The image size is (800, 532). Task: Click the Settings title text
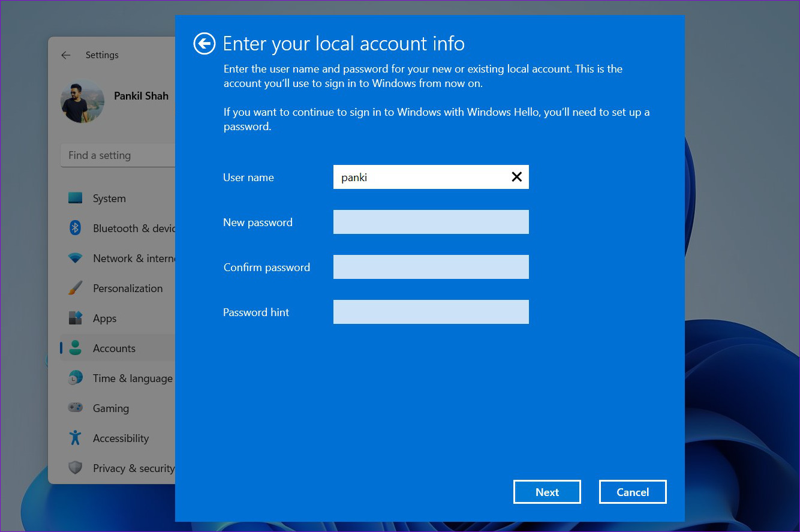(102, 55)
